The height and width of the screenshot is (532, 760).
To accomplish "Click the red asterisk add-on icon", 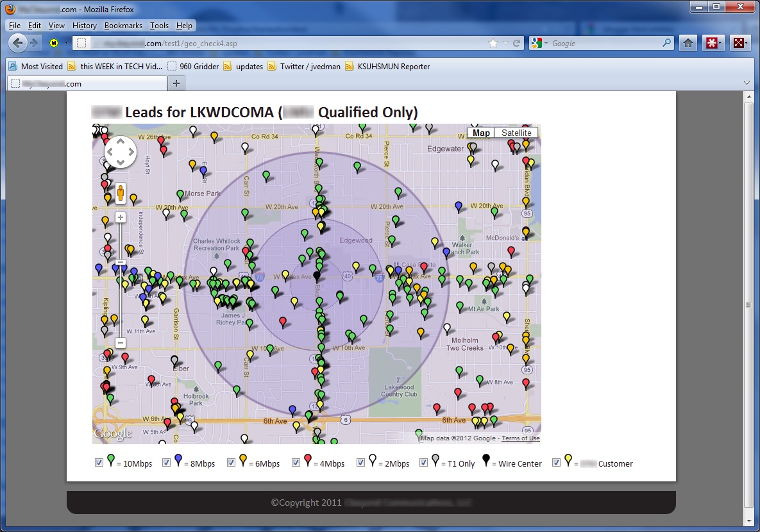I will pos(711,43).
